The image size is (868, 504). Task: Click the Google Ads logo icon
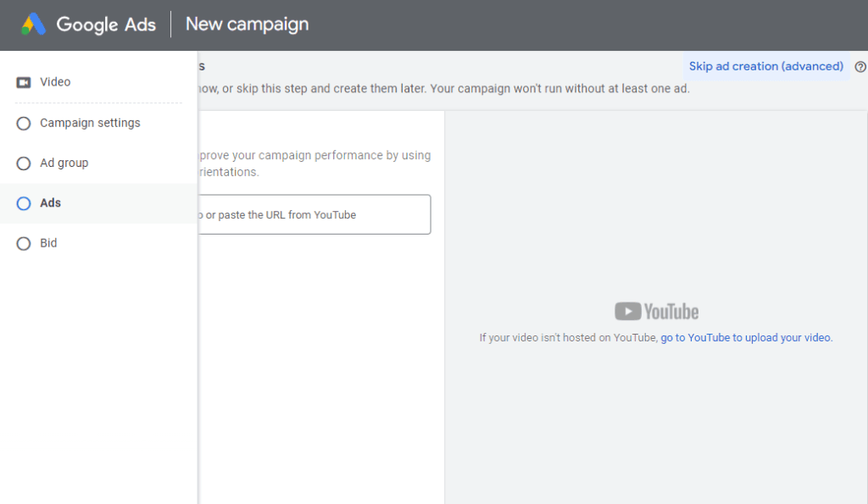(33, 25)
